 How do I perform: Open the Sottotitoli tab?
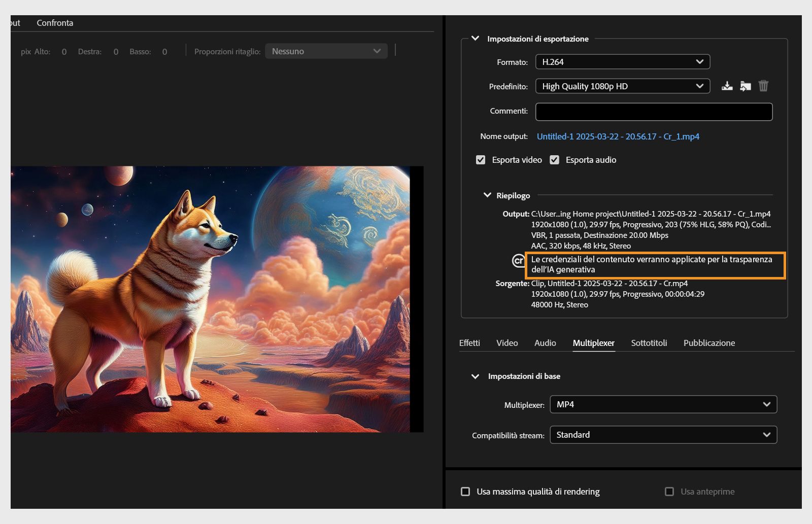coord(649,343)
